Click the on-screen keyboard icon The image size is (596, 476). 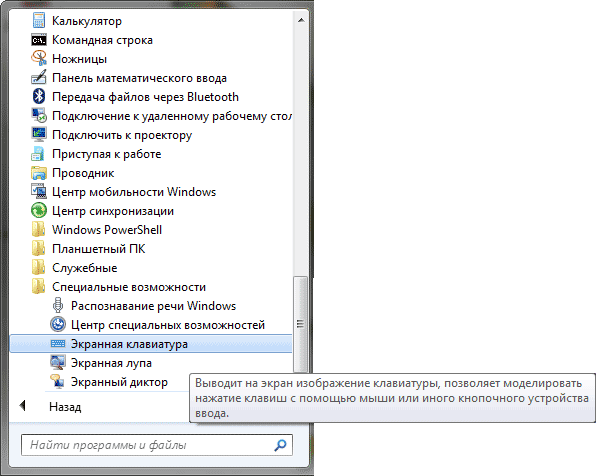point(58,344)
